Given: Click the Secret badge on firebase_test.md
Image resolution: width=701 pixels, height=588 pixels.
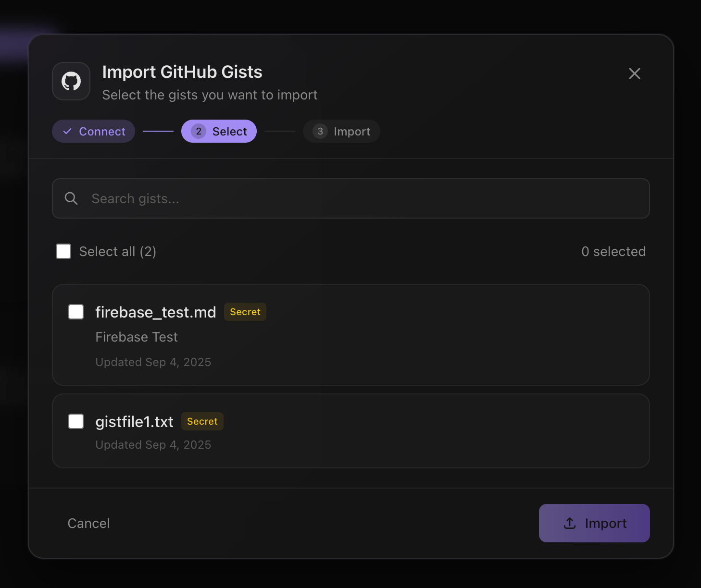Looking at the screenshot, I should click(x=245, y=311).
